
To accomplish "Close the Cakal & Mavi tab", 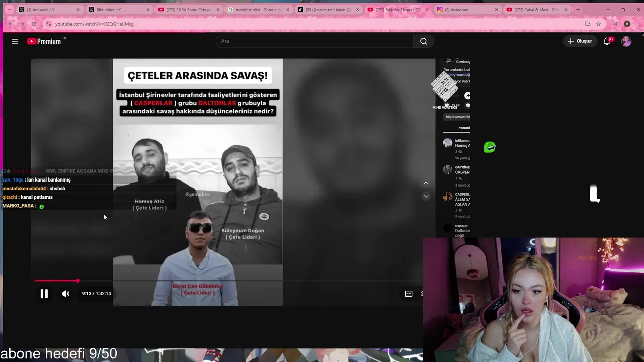I will point(566,10).
